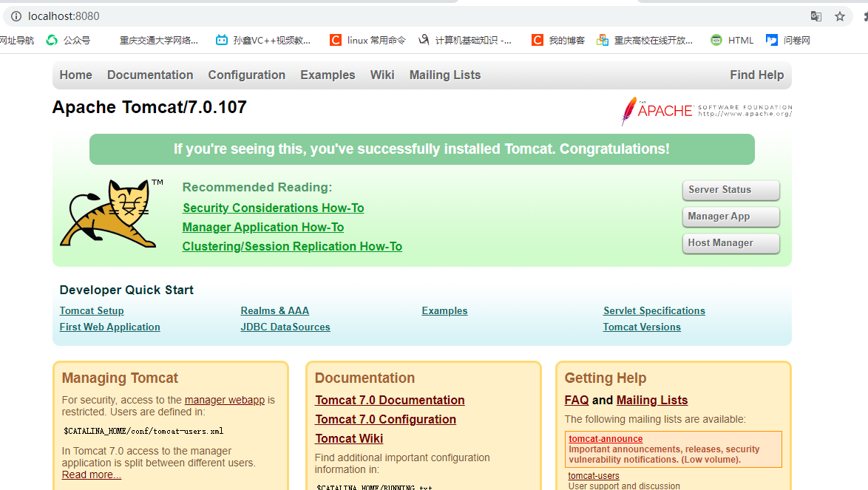Click the site info icon beside localhost:8080
This screenshot has width=868, height=490.
pos(16,16)
